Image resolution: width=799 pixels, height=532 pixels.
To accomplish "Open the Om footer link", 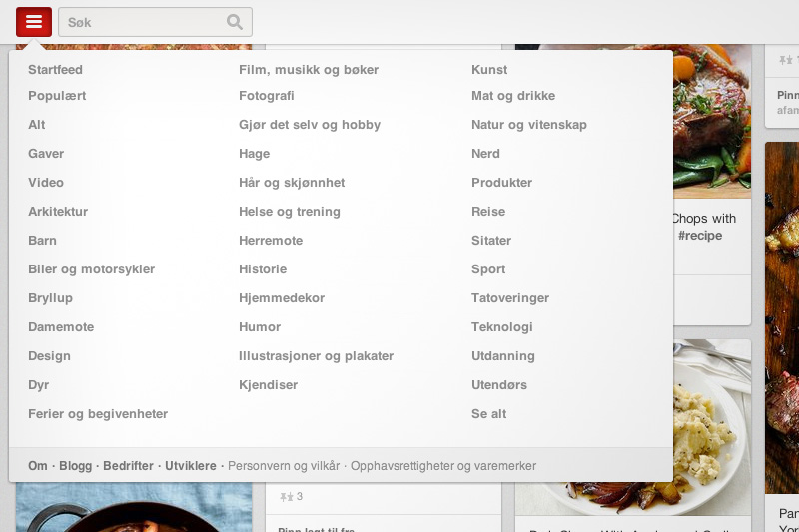I will pyautogui.click(x=38, y=466).
